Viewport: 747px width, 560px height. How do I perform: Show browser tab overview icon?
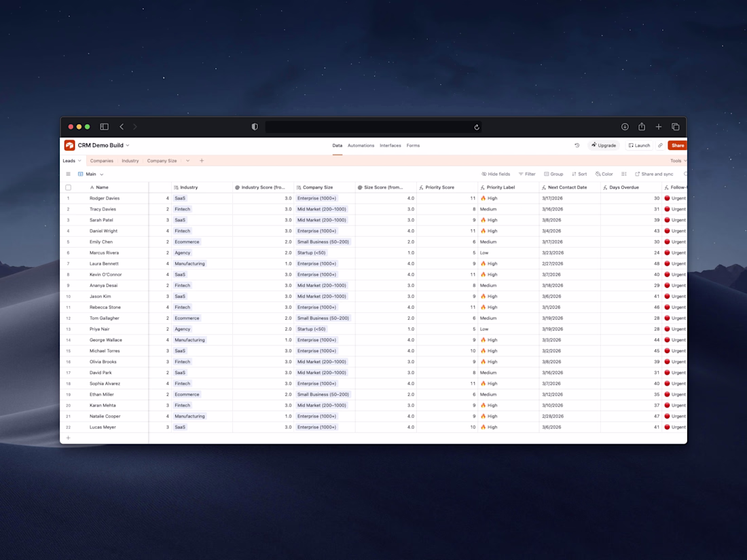675,127
